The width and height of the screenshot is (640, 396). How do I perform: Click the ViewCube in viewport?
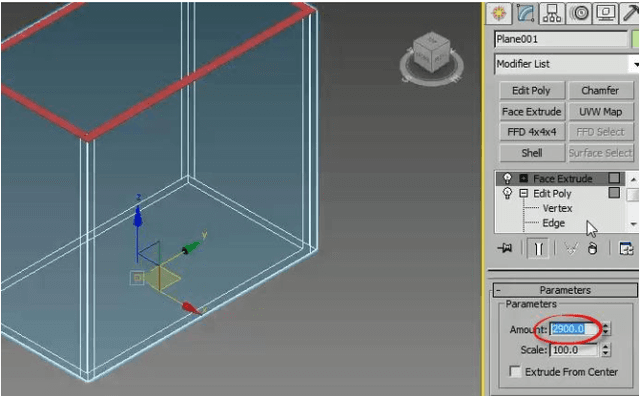coord(431,52)
